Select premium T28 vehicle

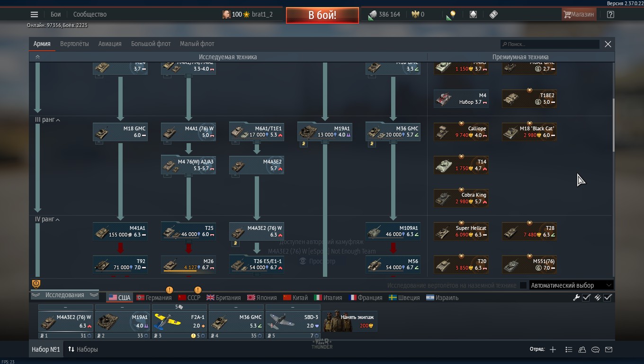pyautogui.click(x=529, y=231)
